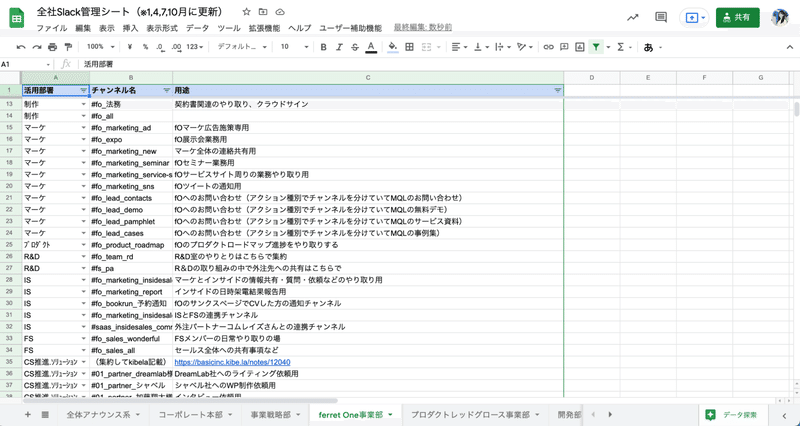Open text rotation dropdown
The image size is (800, 426).
pyautogui.click(x=525, y=47)
